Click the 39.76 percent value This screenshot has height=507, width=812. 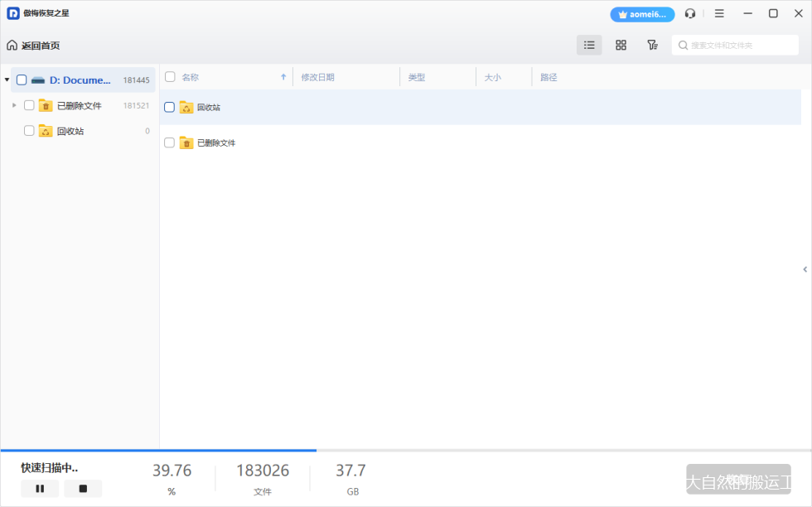tap(172, 471)
